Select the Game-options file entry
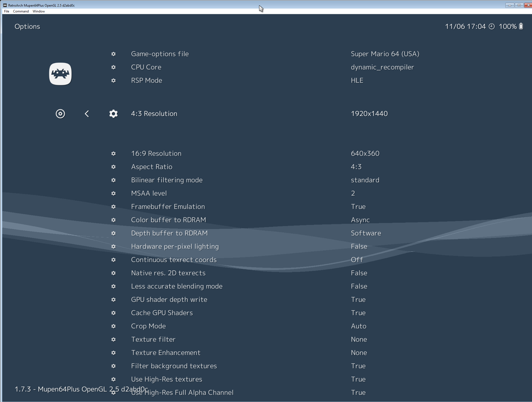The image size is (532, 402). click(160, 54)
